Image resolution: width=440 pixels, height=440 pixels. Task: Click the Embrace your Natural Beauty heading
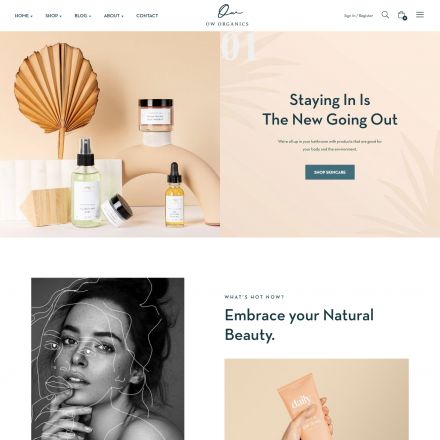(x=299, y=325)
